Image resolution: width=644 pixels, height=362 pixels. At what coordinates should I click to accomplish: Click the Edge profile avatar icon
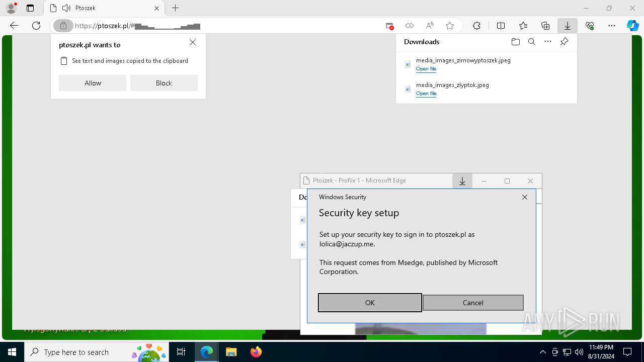click(11, 8)
